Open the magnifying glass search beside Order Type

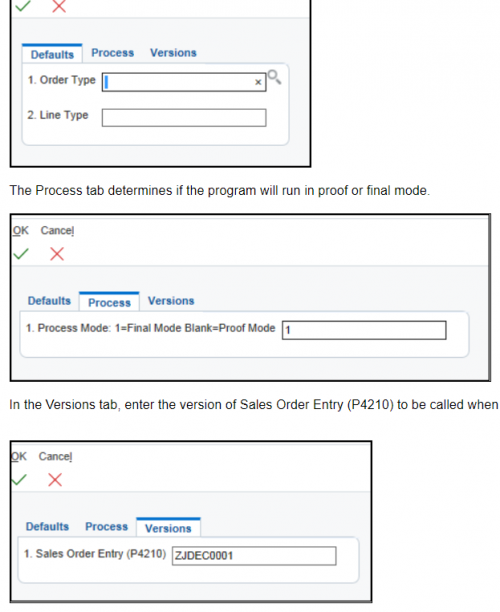click(x=274, y=77)
